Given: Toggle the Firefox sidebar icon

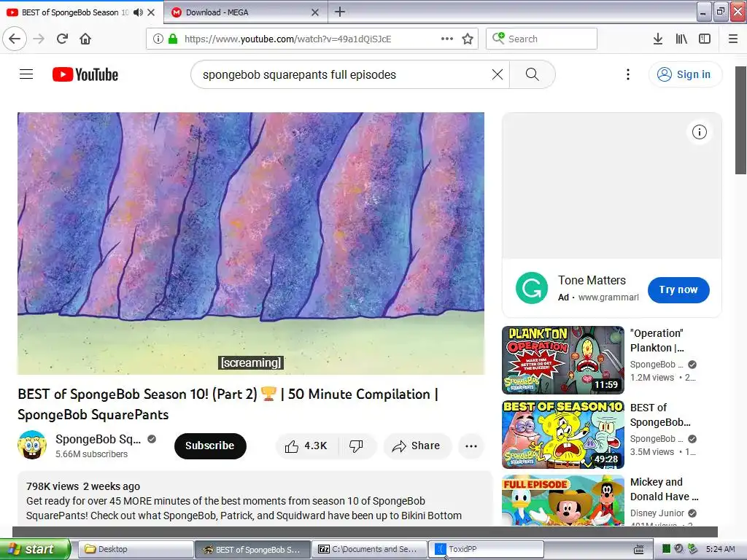Looking at the screenshot, I should [705, 39].
